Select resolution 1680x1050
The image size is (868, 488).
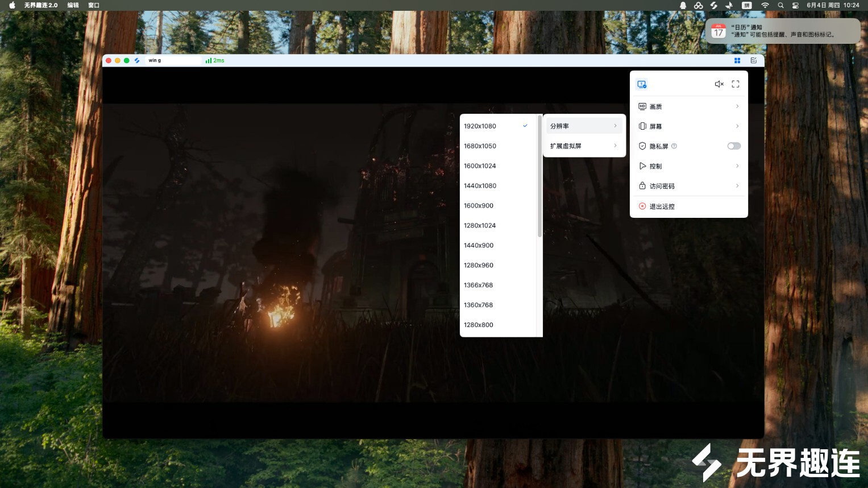coord(498,146)
